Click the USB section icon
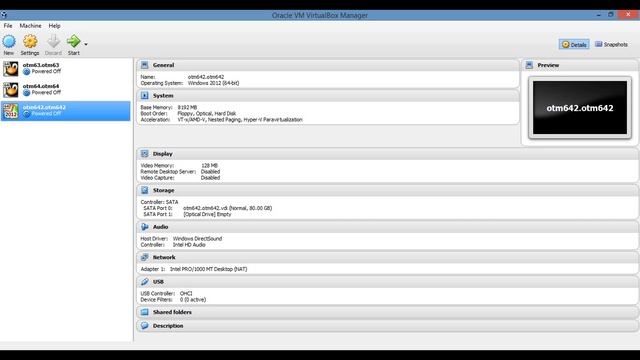The width and height of the screenshot is (640, 360). coord(144,282)
